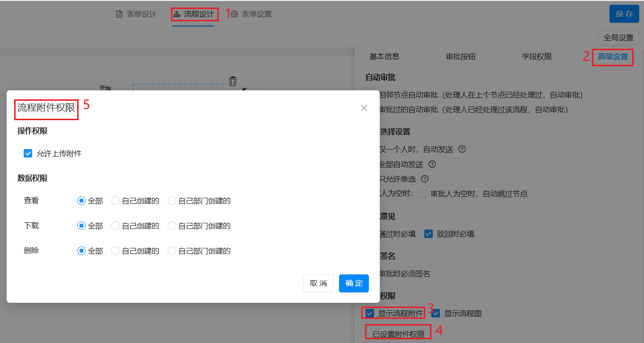Click the 确定 button
The image size is (644, 343).
pyautogui.click(x=354, y=283)
